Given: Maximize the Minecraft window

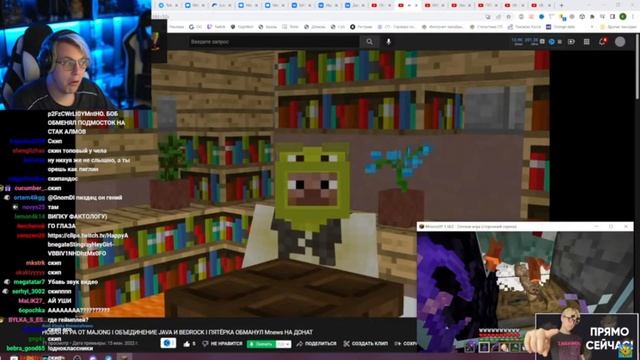Looking at the screenshot, I should (x=611, y=226).
